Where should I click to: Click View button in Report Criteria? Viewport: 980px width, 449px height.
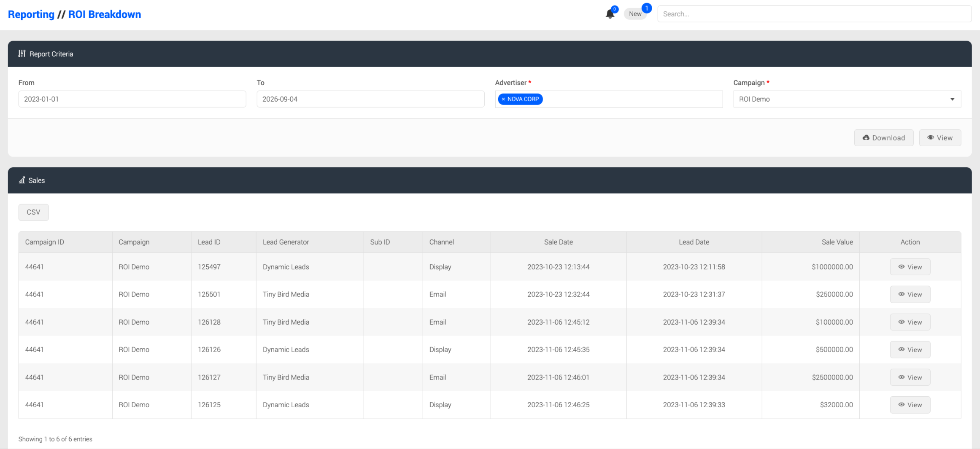pos(940,138)
